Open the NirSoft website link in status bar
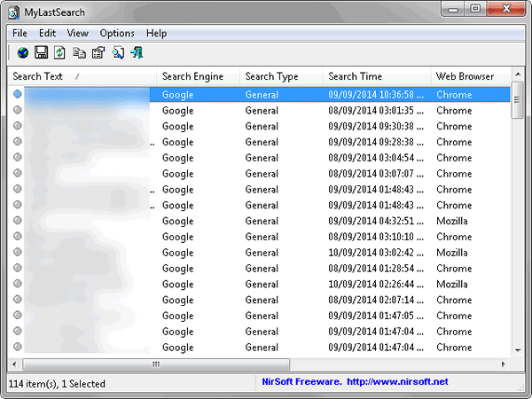Screen dimensions: 532x399 pyautogui.click(x=397, y=381)
